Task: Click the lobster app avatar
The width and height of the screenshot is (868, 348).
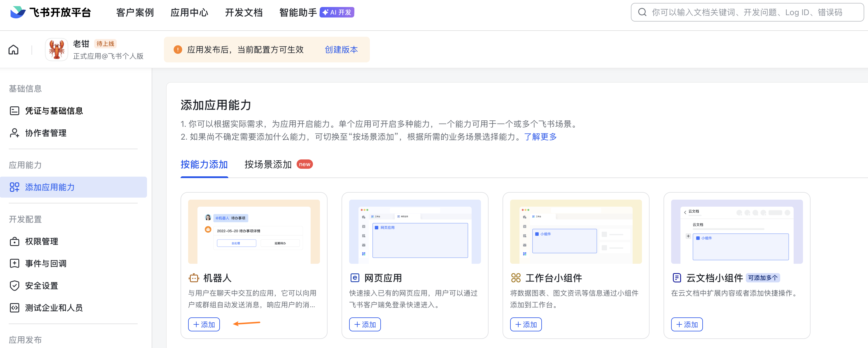Action: (57, 50)
